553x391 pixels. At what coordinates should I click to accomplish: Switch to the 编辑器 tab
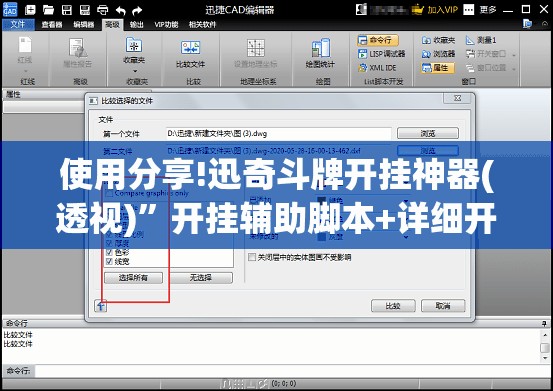84,24
